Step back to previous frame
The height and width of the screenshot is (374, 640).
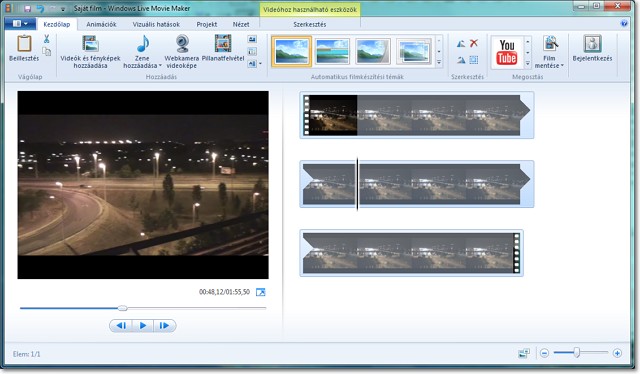[121, 325]
